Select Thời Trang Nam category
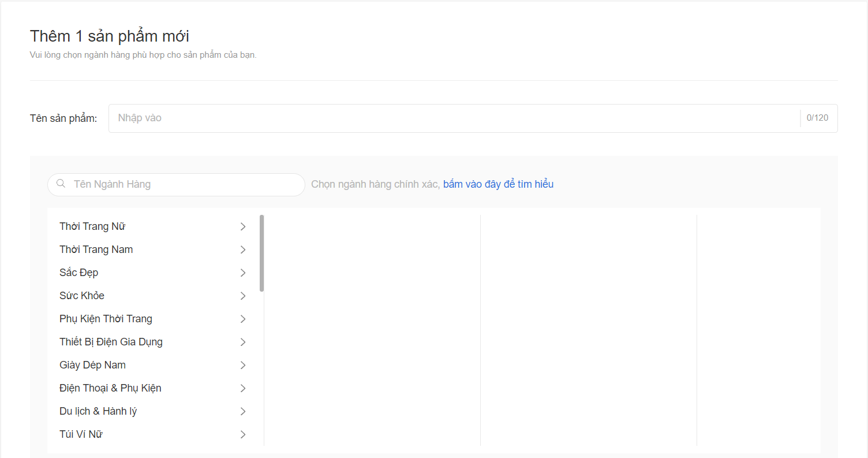The image size is (868, 458). pyautogui.click(x=96, y=250)
